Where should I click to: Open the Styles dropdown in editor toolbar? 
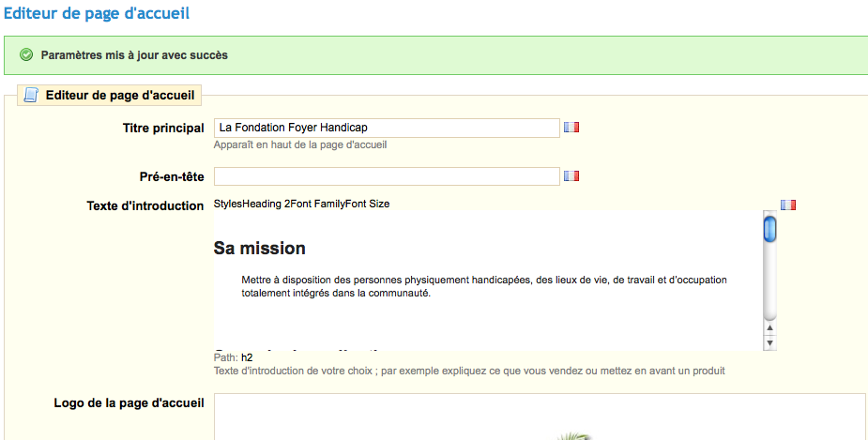(228, 204)
